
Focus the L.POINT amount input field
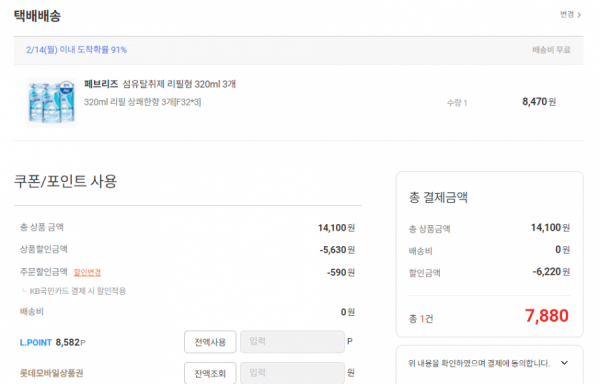tap(292, 342)
